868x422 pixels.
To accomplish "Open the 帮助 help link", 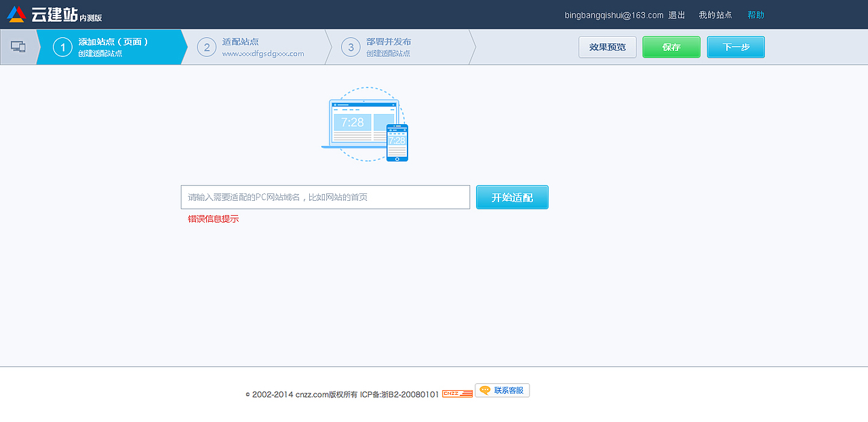I will point(755,15).
